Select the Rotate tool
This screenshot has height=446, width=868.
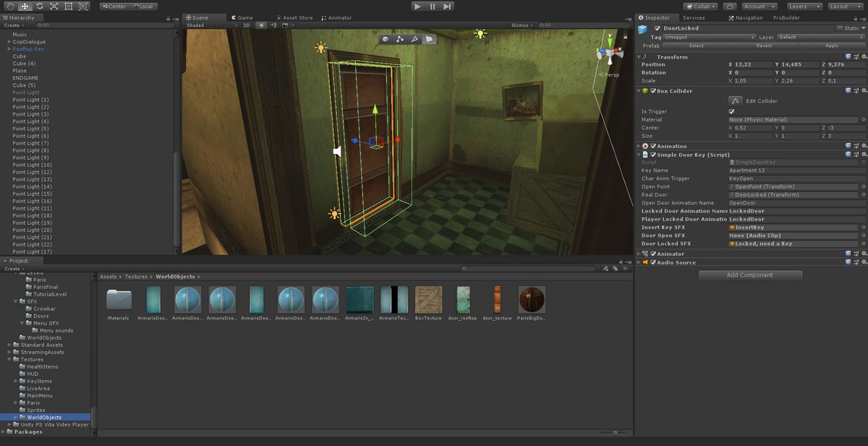tap(39, 7)
